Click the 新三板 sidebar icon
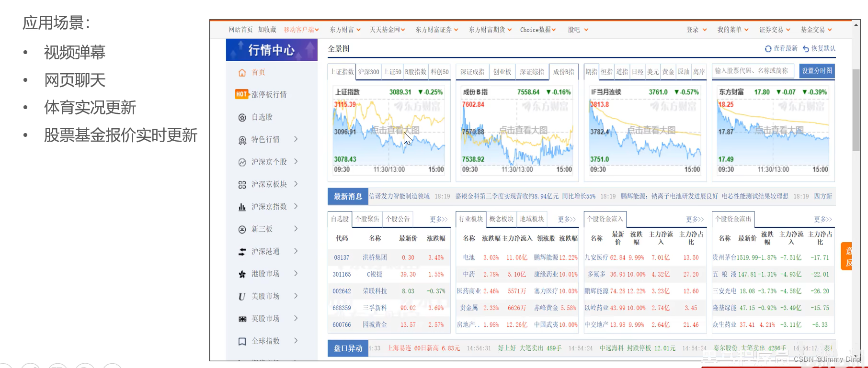Screen dimensions: 868x368 tap(242, 229)
